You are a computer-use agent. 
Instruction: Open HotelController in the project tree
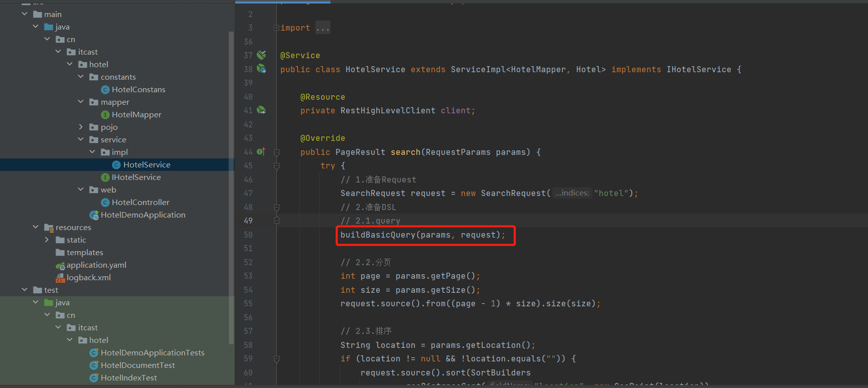pyautogui.click(x=140, y=203)
